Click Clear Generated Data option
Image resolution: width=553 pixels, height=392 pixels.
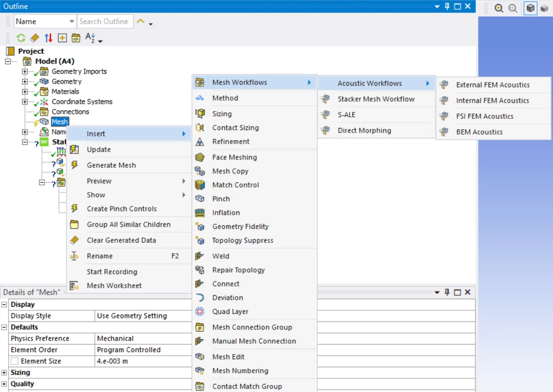pyautogui.click(x=121, y=240)
